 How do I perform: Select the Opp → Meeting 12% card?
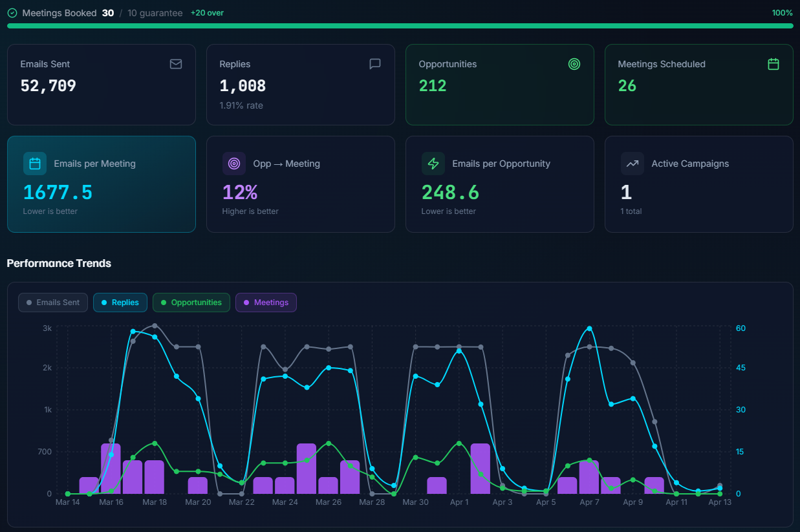click(301, 184)
